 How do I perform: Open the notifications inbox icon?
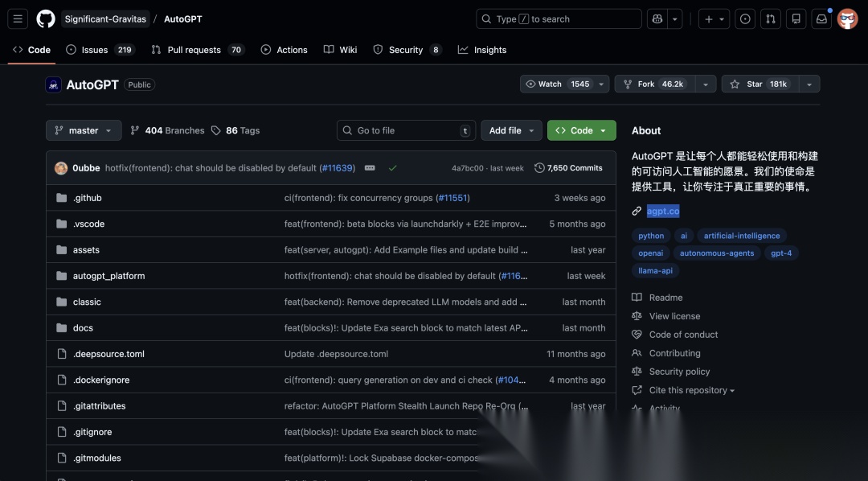tap(821, 18)
